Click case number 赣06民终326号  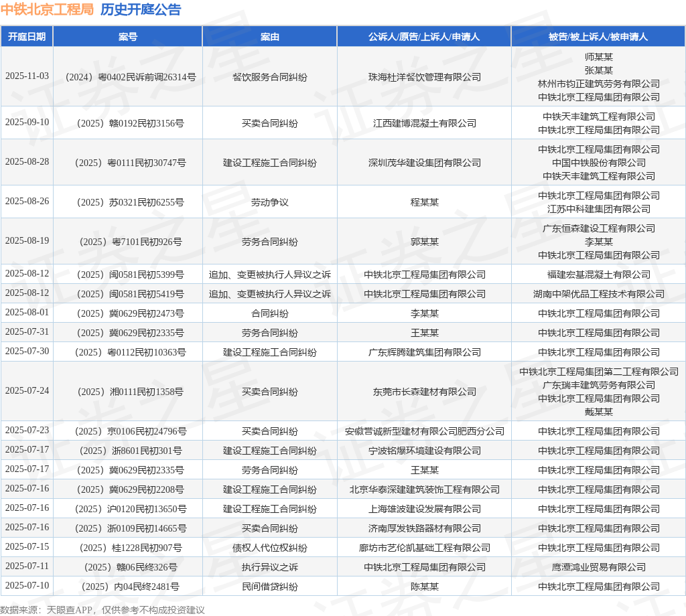pos(131,567)
